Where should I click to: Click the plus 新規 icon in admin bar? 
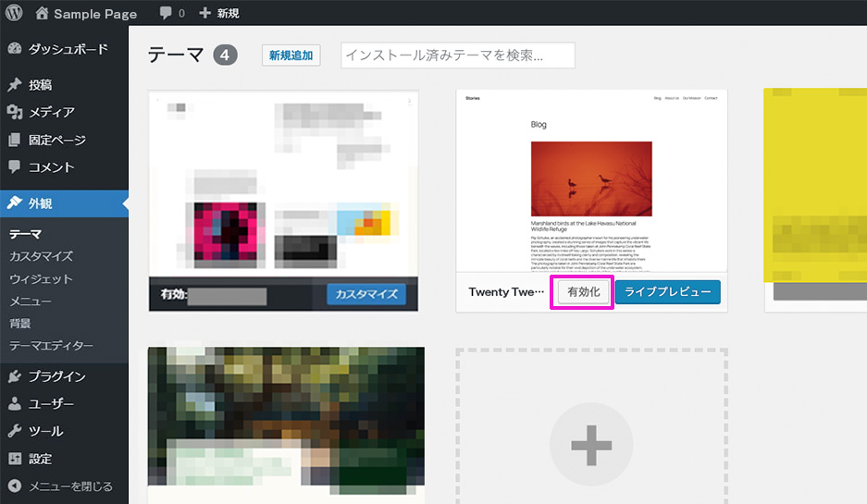[x=205, y=13]
